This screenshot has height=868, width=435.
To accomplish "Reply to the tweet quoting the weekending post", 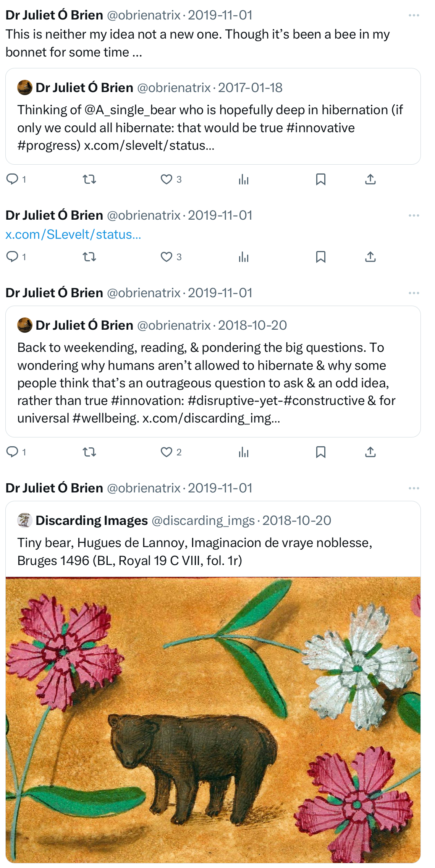I will click(x=13, y=452).
